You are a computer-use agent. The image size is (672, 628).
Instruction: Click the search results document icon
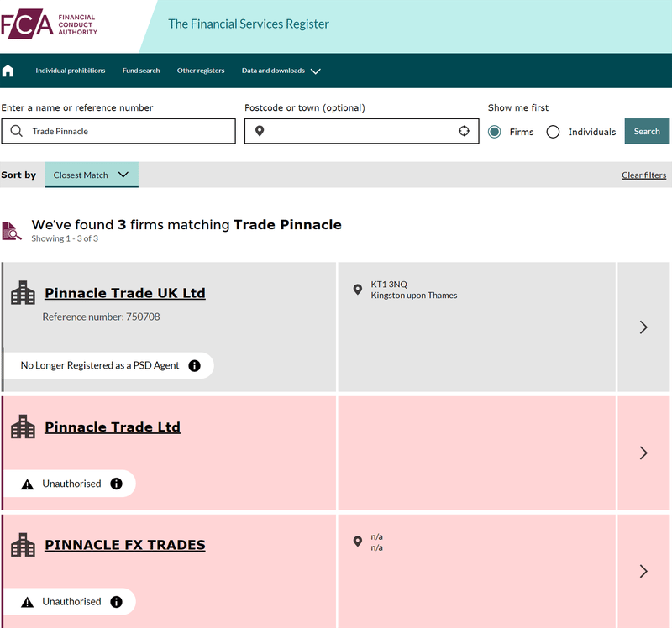[x=12, y=231]
